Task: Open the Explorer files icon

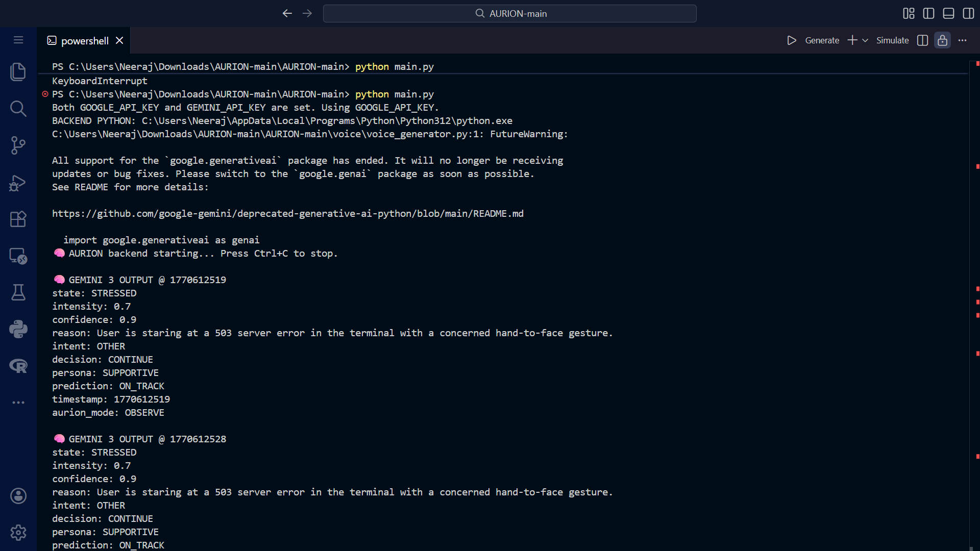Action: [18, 72]
